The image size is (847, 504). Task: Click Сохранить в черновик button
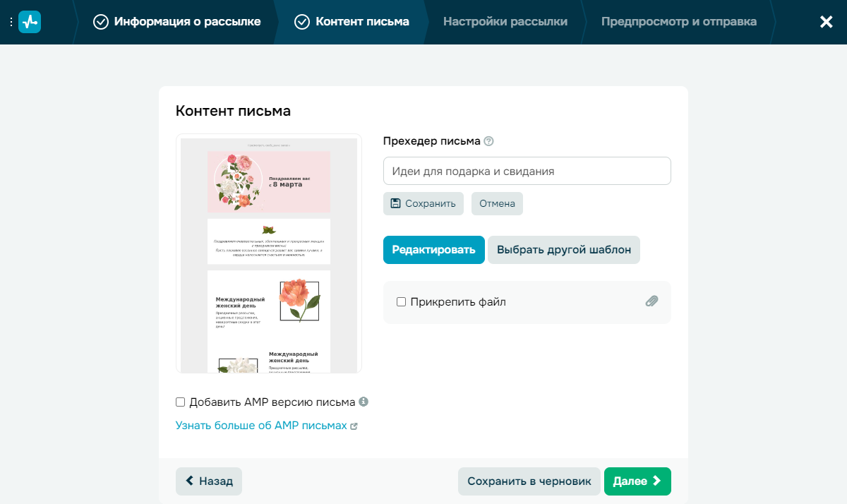coord(529,481)
